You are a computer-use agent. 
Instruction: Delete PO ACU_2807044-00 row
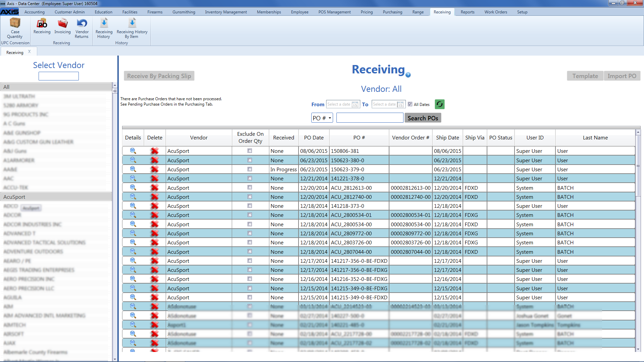click(x=155, y=252)
